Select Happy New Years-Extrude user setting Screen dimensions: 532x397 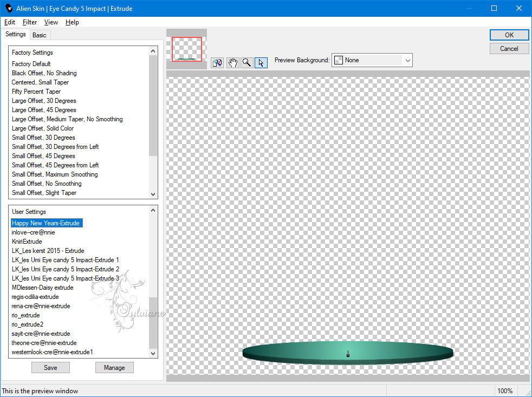47,223
